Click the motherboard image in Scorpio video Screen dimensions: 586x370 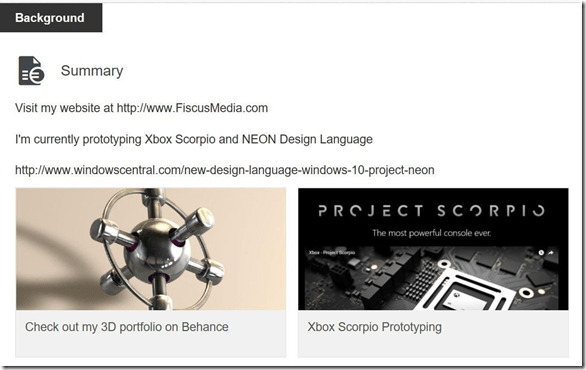pyautogui.click(x=432, y=278)
